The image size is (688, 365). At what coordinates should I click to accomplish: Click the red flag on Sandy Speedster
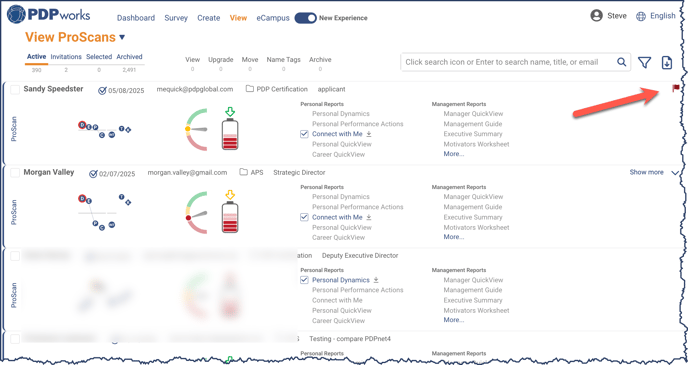[676, 89]
